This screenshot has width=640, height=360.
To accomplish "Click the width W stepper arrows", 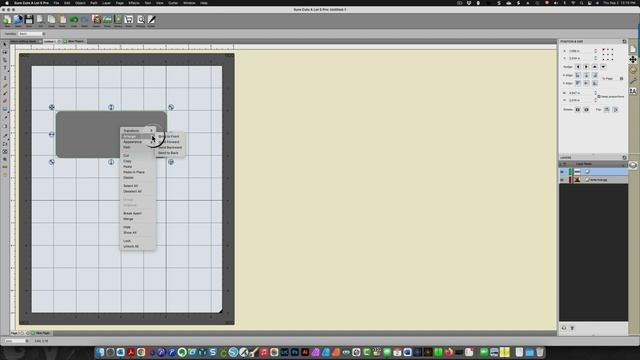I will 596,93.
